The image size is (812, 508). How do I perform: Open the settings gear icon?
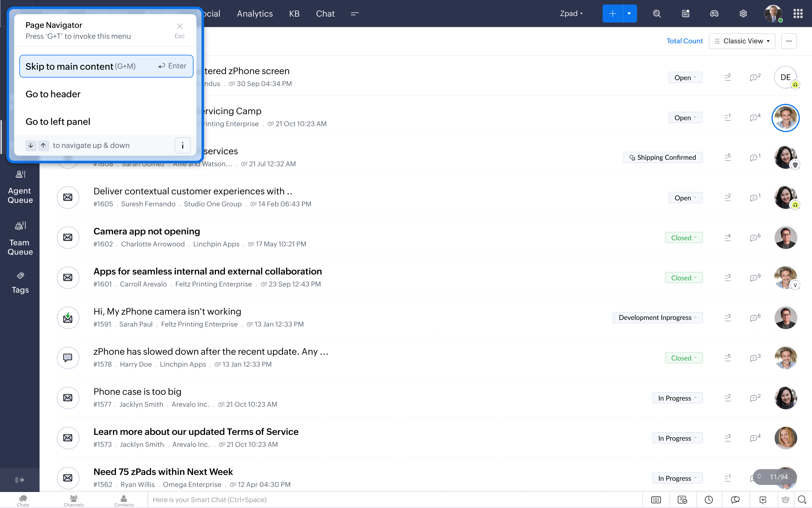(743, 14)
